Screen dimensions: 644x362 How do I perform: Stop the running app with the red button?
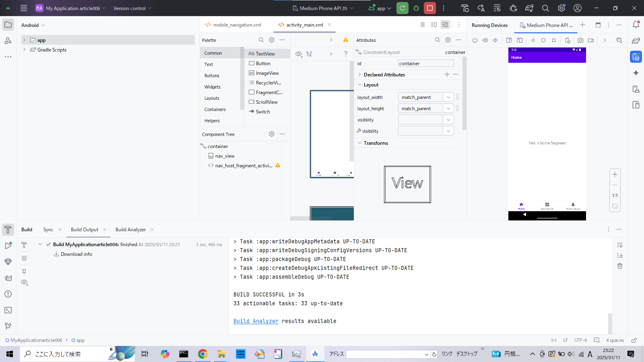tap(430, 8)
